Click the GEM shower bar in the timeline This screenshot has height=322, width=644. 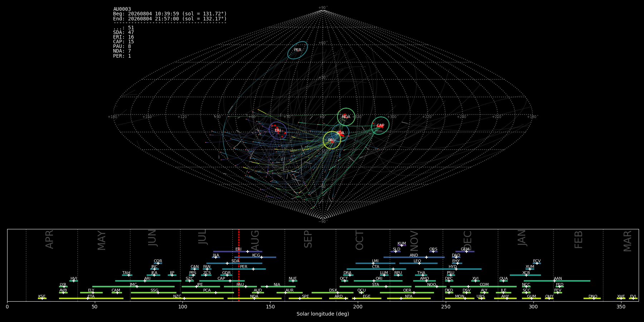[465, 252]
